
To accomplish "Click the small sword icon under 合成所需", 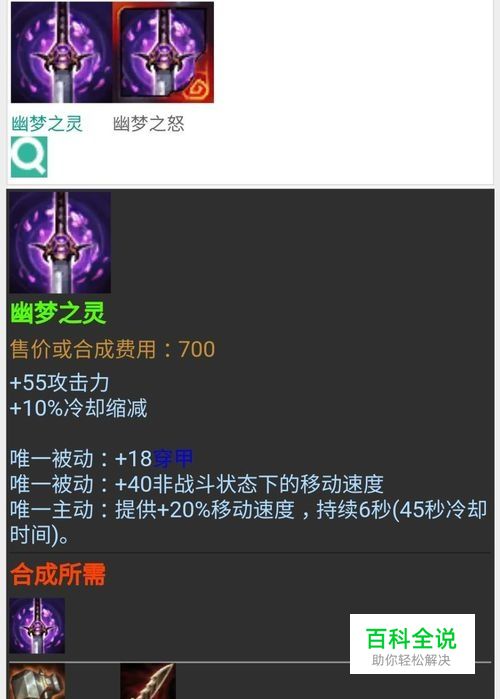I will tap(37, 626).
